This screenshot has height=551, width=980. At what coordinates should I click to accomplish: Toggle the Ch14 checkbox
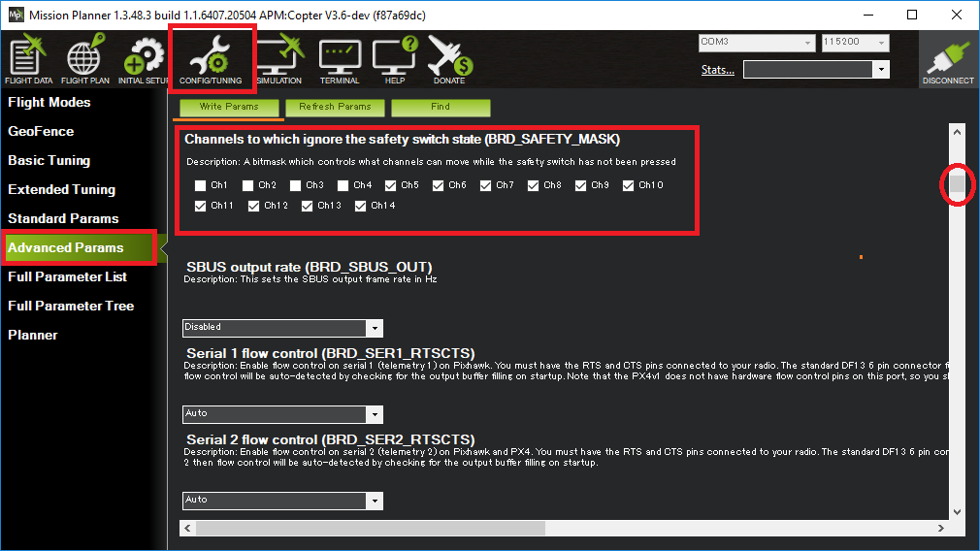point(361,206)
